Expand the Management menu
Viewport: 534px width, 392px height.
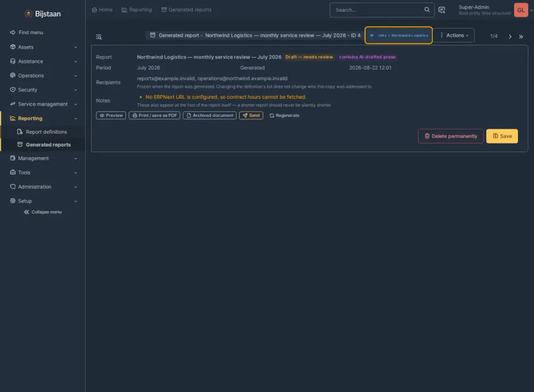tap(43, 158)
